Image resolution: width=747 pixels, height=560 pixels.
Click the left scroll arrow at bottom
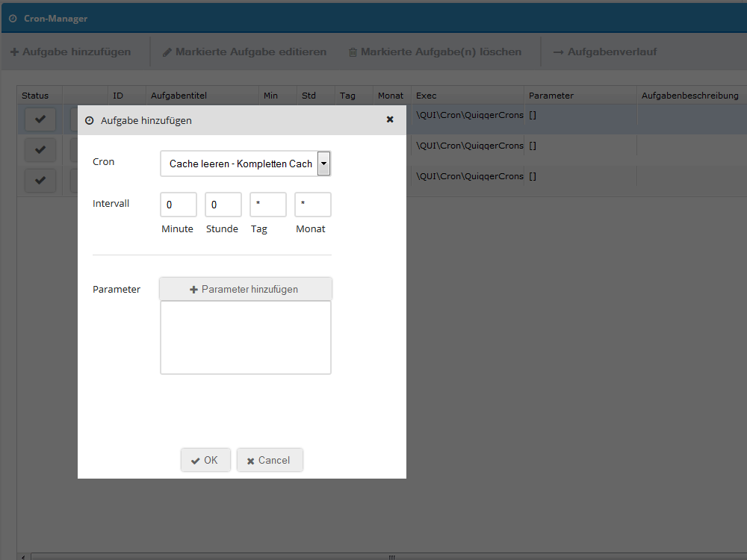pyautogui.click(x=23, y=557)
